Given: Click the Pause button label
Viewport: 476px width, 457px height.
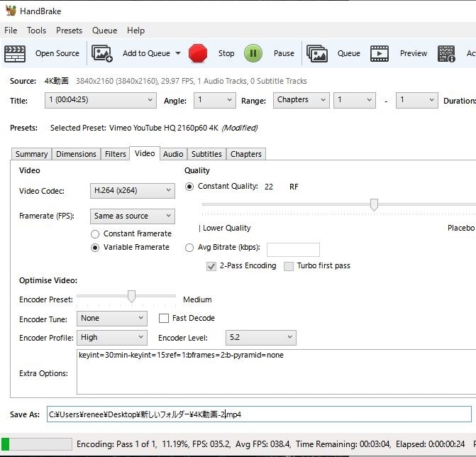Looking at the screenshot, I should (x=284, y=53).
